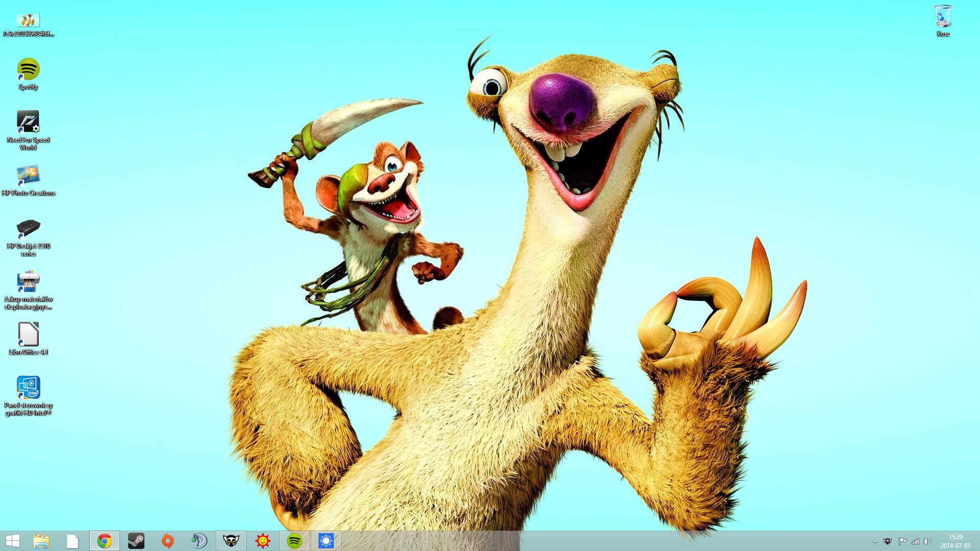Launch Steam from the taskbar

tap(136, 541)
